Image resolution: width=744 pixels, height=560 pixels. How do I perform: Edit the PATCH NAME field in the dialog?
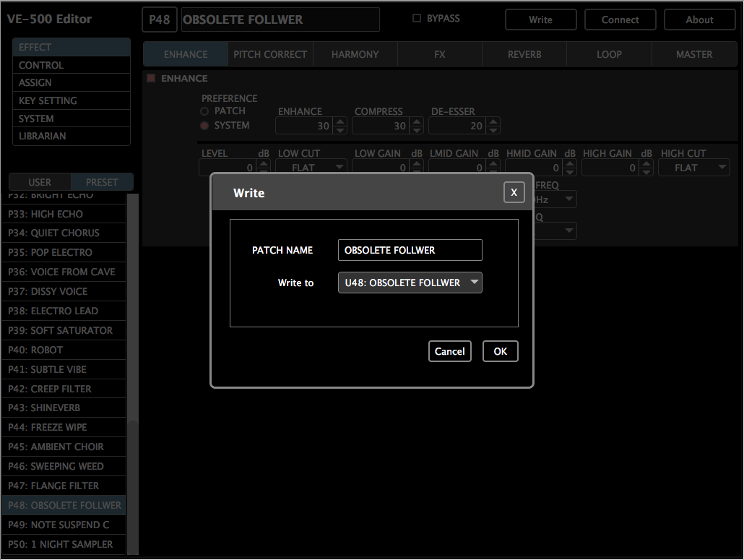tap(410, 250)
